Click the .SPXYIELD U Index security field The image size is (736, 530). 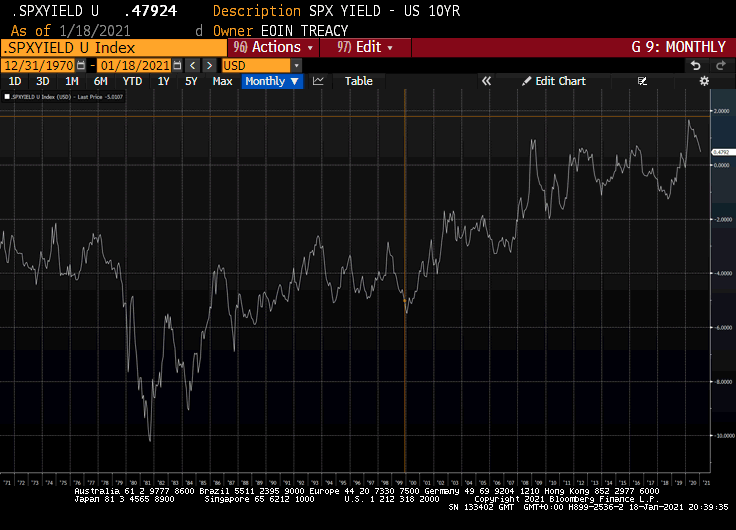coord(114,48)
